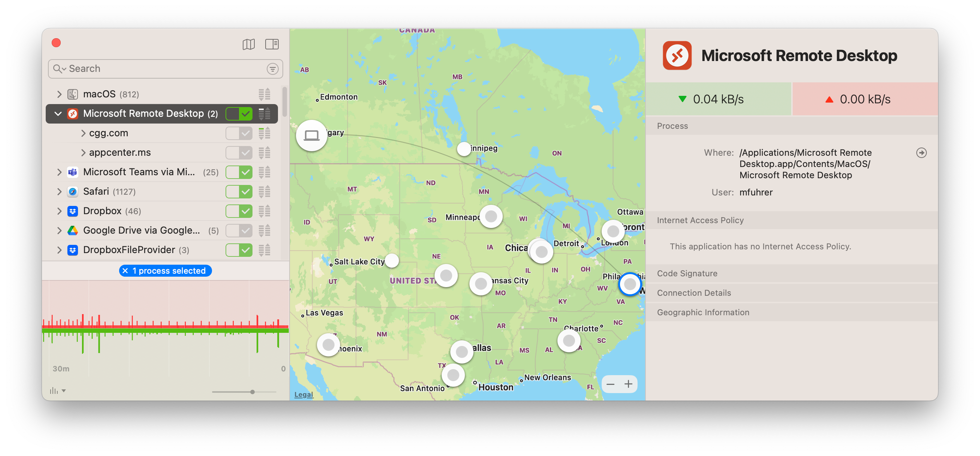This screenshot has width=980, height=456.
Task: Click the laptop location marker on map
Action: tap(312, 136)
